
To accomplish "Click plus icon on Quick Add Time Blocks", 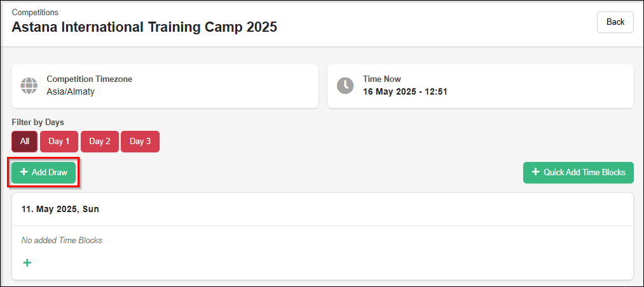I will tap(535, 172).
